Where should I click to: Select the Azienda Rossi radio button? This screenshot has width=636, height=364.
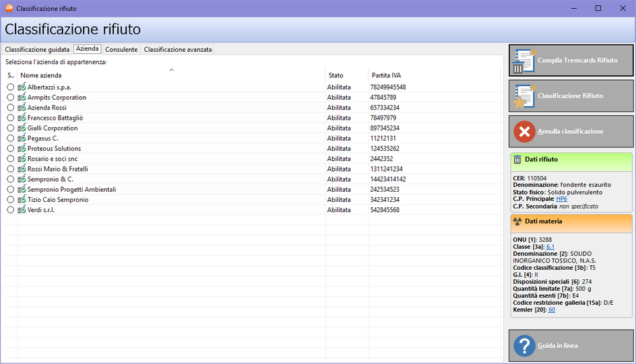tap(10, 108)
